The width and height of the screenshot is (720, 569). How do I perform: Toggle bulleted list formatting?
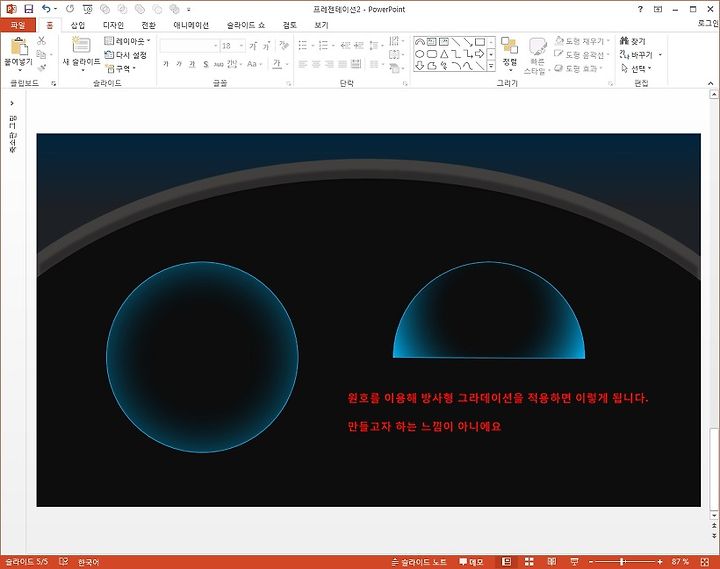tap(303, 45)
